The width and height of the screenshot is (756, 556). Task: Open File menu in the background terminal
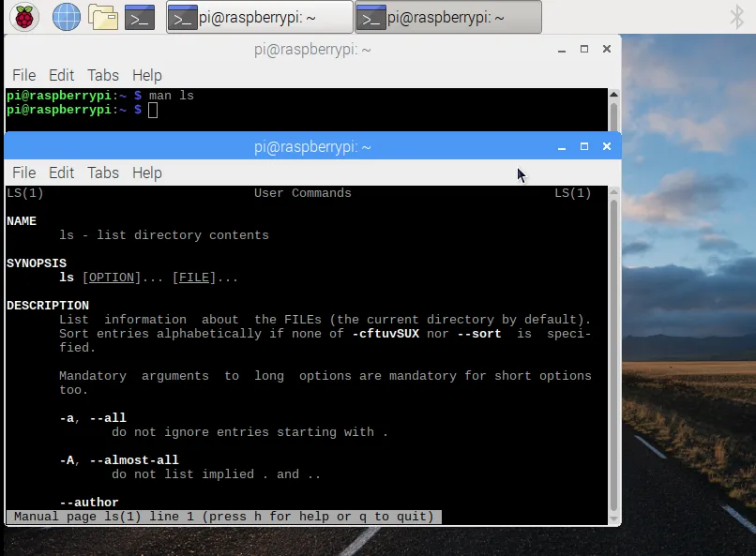tap(24, 75)
